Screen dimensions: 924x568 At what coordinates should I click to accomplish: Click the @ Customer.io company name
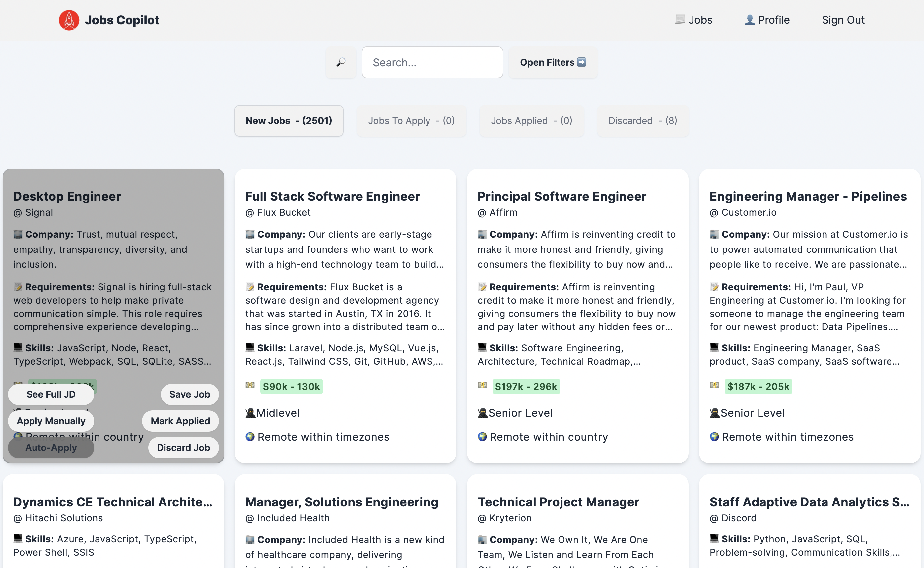tap(743, 213)
